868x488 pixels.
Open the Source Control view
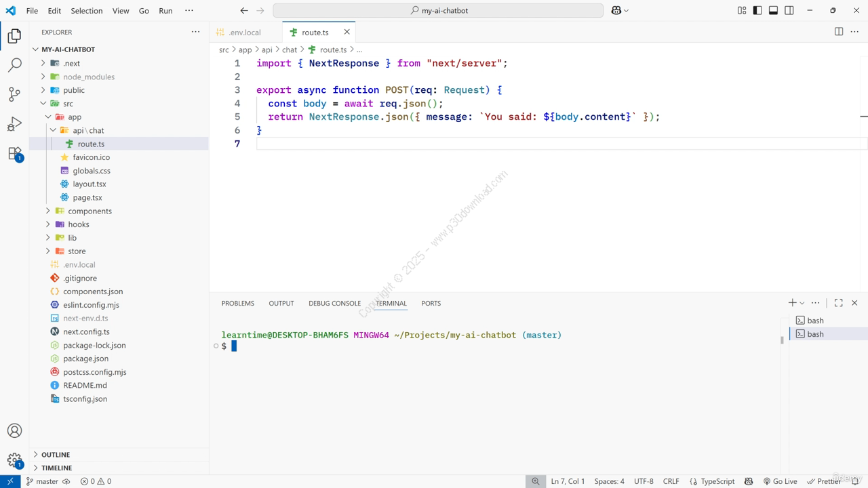[x=14, y=94]
